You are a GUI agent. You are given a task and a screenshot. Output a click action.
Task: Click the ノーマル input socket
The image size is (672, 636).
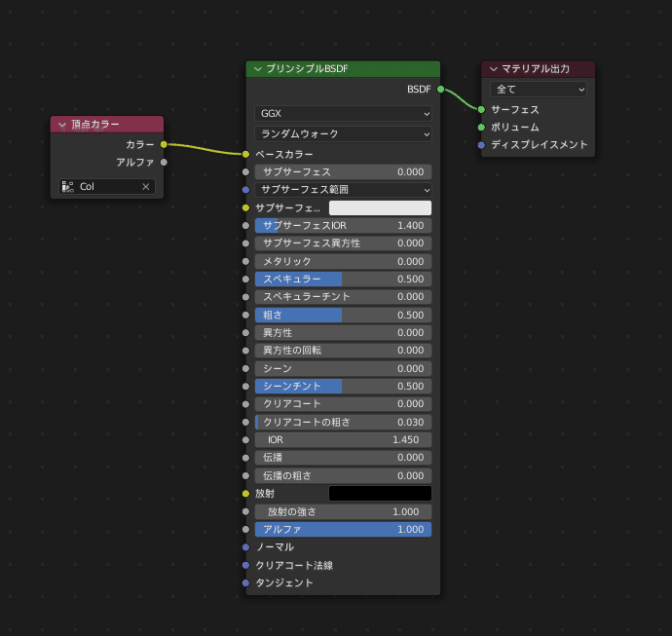point(245,546)
